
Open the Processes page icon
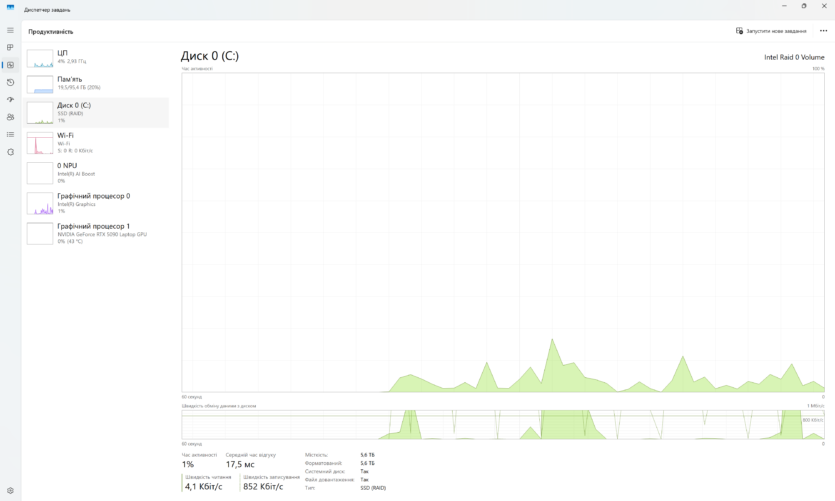click(x=10, y=47)
